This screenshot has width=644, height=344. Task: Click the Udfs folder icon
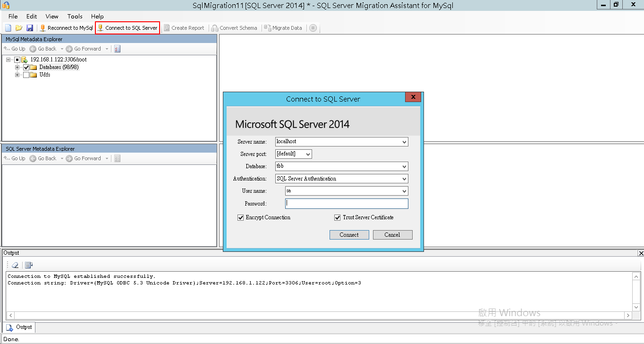(34, 75)
